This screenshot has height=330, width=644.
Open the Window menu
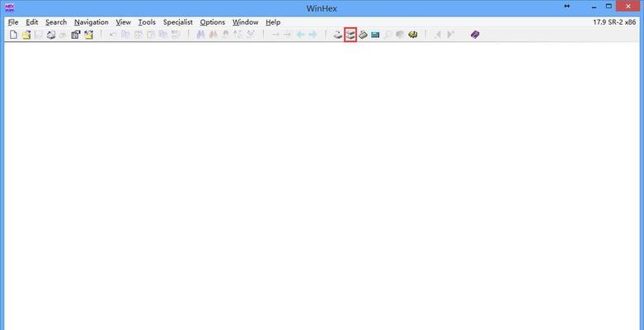click(245, 22)
